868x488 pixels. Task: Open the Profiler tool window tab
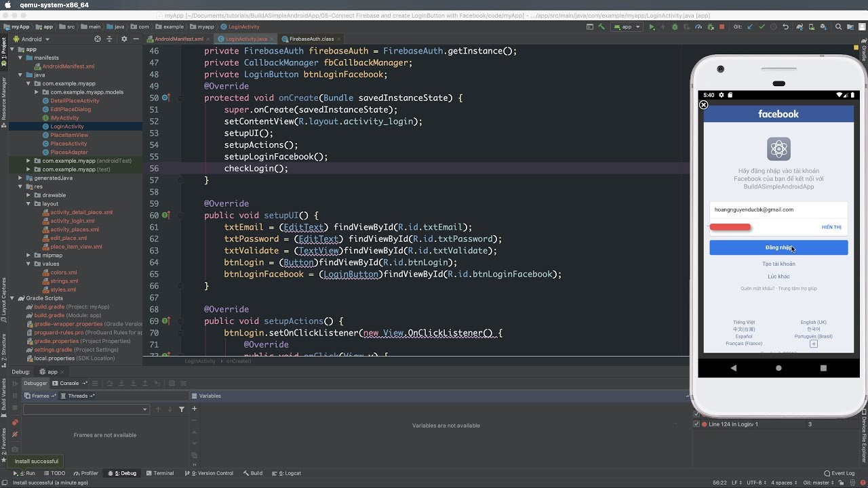click(x=85, y=473)
